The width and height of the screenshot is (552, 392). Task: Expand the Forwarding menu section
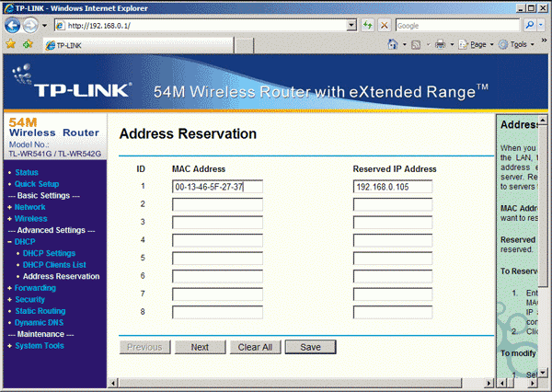[x=35, y=288]
